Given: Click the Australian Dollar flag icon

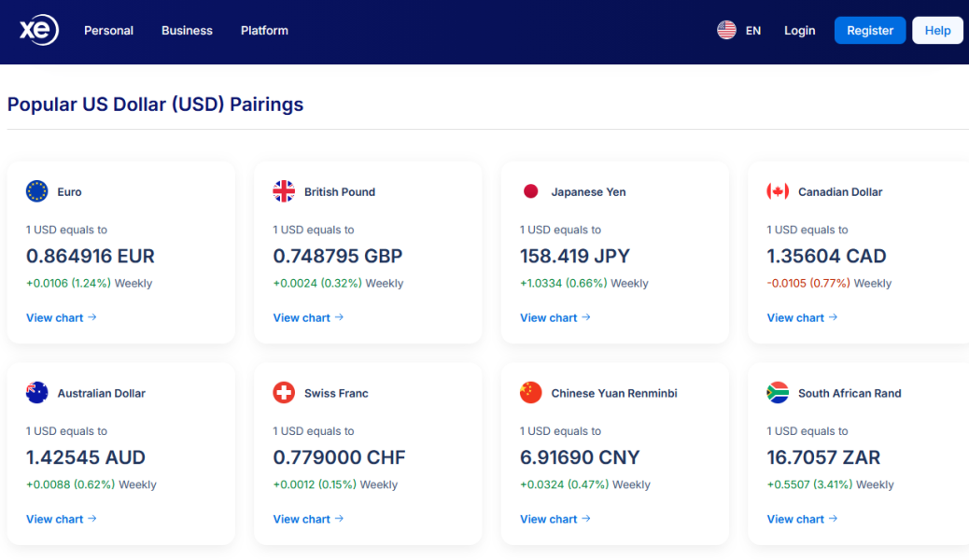Looking at the screenshot, I should [x=37, y=393].
